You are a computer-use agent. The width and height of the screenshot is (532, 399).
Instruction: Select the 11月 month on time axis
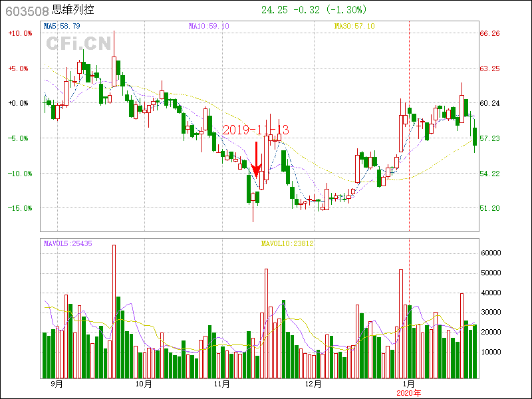tap(222, 384)
